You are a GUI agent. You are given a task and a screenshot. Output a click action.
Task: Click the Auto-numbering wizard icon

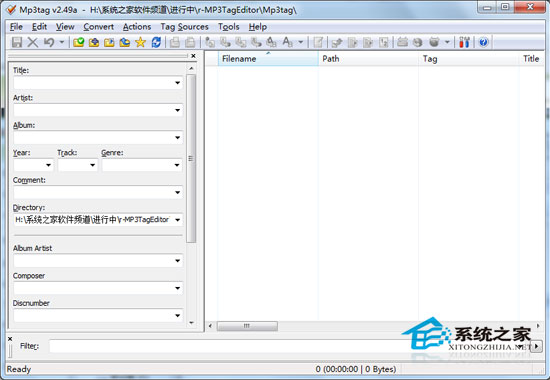(x=384, y=42)
